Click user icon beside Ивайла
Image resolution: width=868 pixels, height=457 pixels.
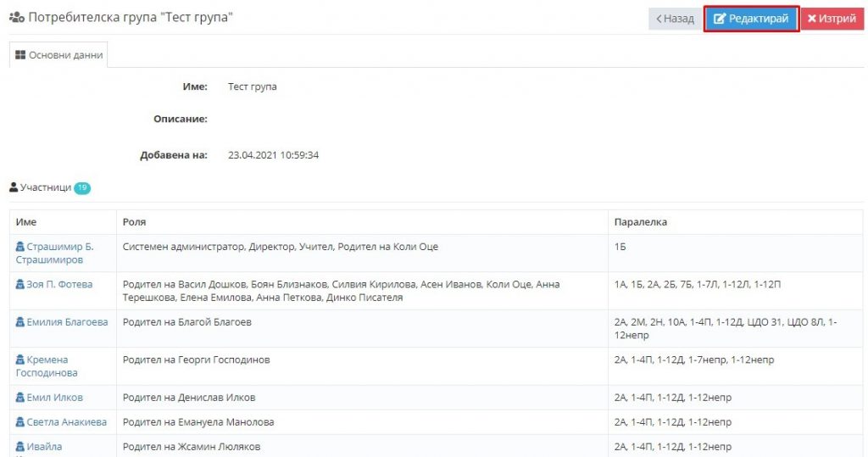coord(20,447)
